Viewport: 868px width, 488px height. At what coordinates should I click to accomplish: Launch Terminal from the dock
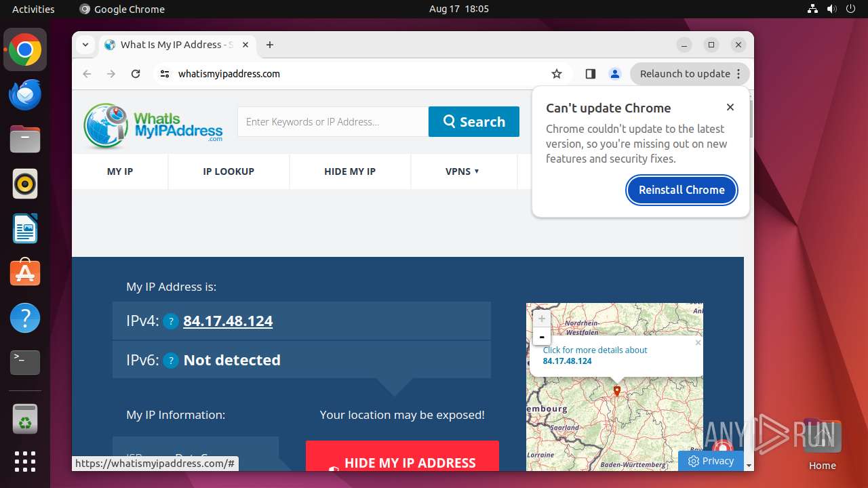[x=25, y=363]
